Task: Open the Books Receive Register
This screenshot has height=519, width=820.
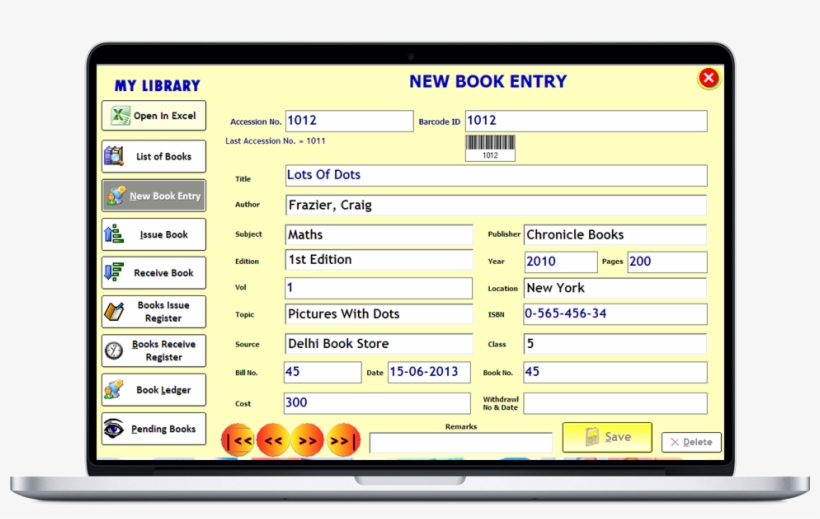Action: coord(154,351)
